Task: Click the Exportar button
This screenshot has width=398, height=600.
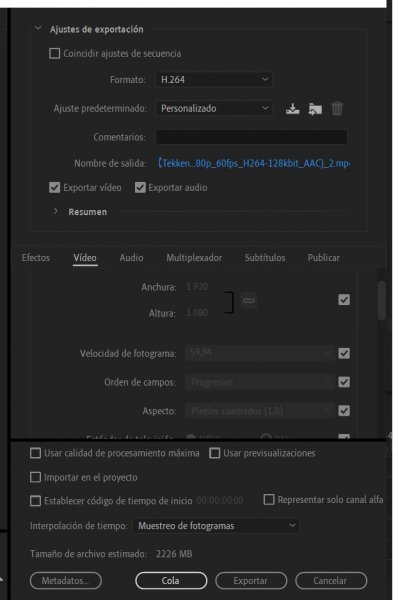Action: (x=251, y=580)
